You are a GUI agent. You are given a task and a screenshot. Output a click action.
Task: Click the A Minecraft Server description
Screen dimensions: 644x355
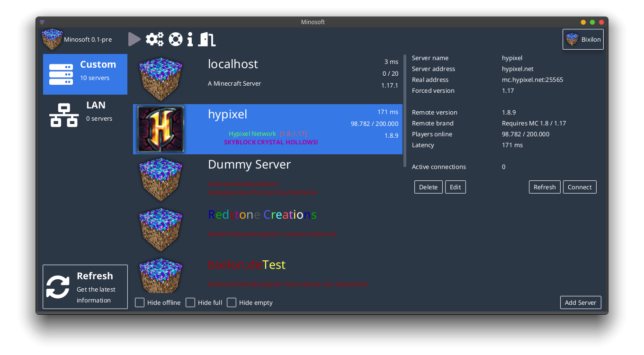click(x=234, y=83)
